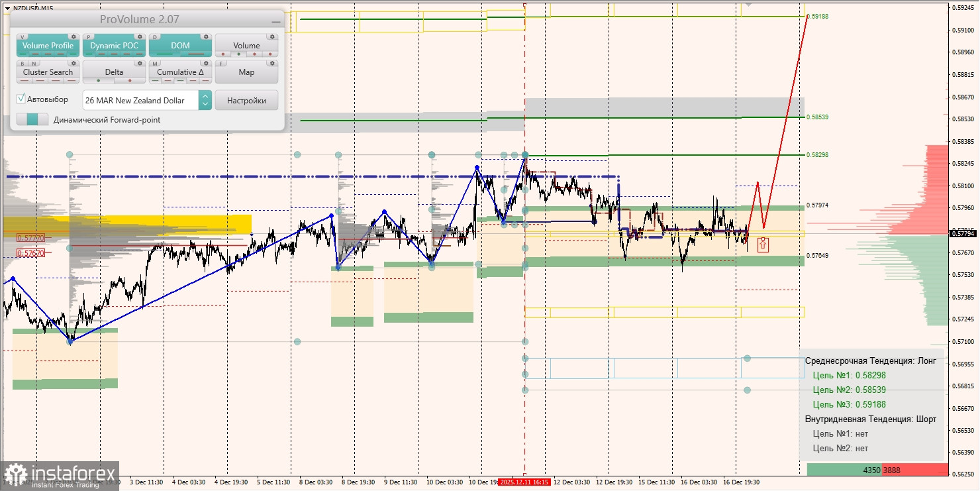Open Dynamic POC settings gear
Viewport: 980px width, 491px height.
coord(140,37)
